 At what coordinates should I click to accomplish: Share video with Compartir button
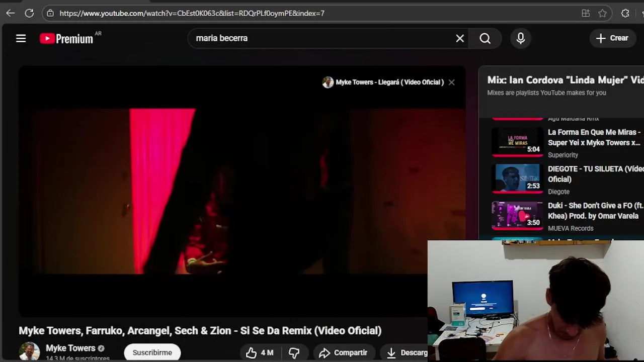(343, 353)
